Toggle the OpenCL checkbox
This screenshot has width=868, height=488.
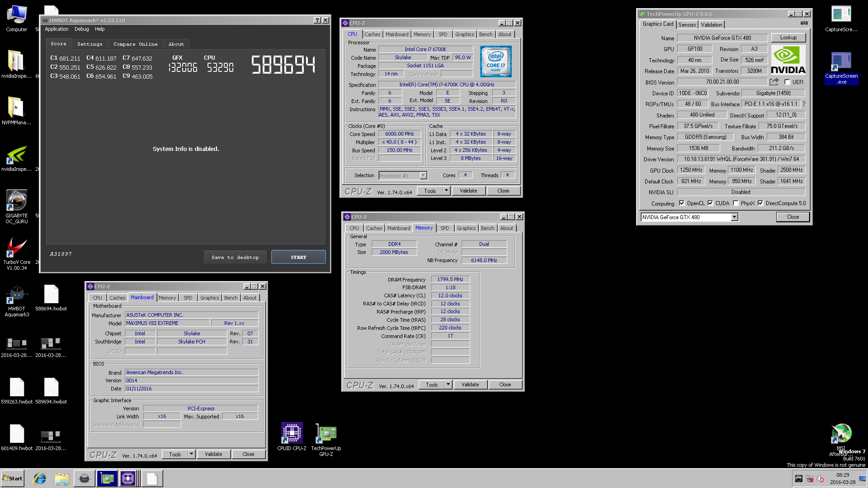click(x=682, y=203)
